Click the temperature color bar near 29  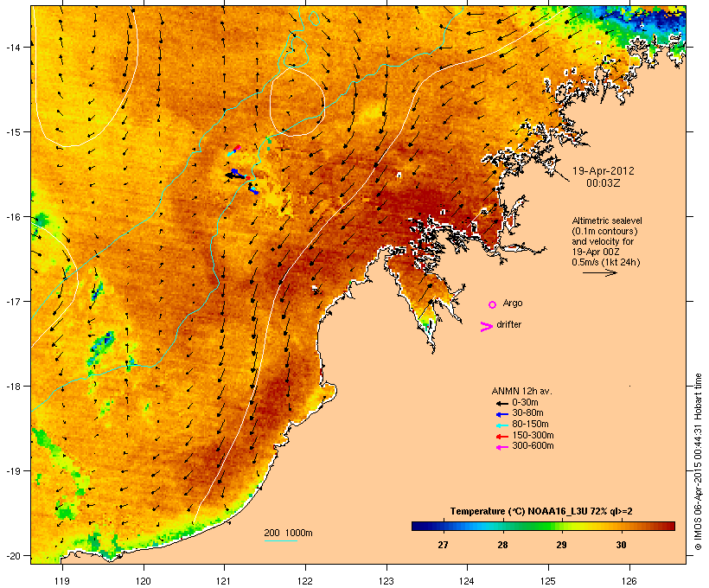(x=561, y=526)
